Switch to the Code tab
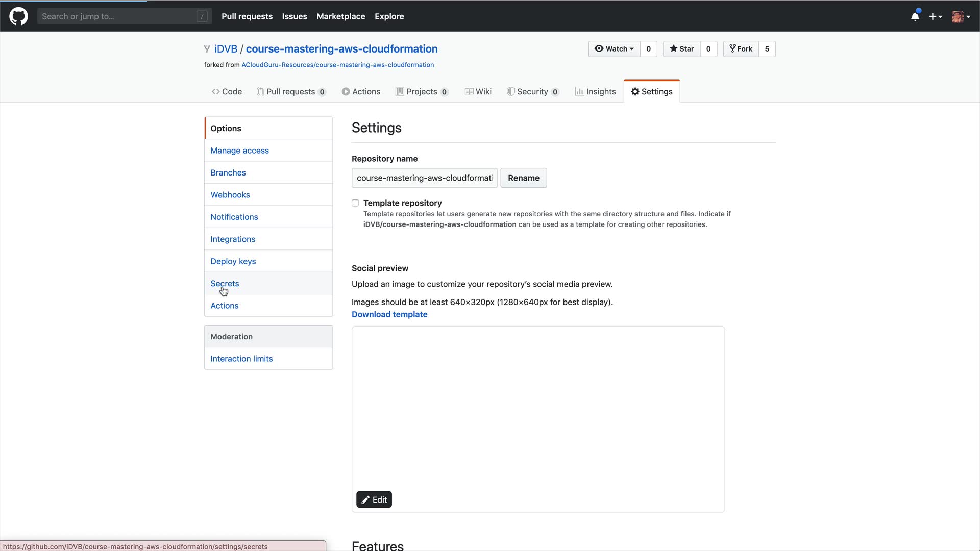 click(x=227, y=92)
